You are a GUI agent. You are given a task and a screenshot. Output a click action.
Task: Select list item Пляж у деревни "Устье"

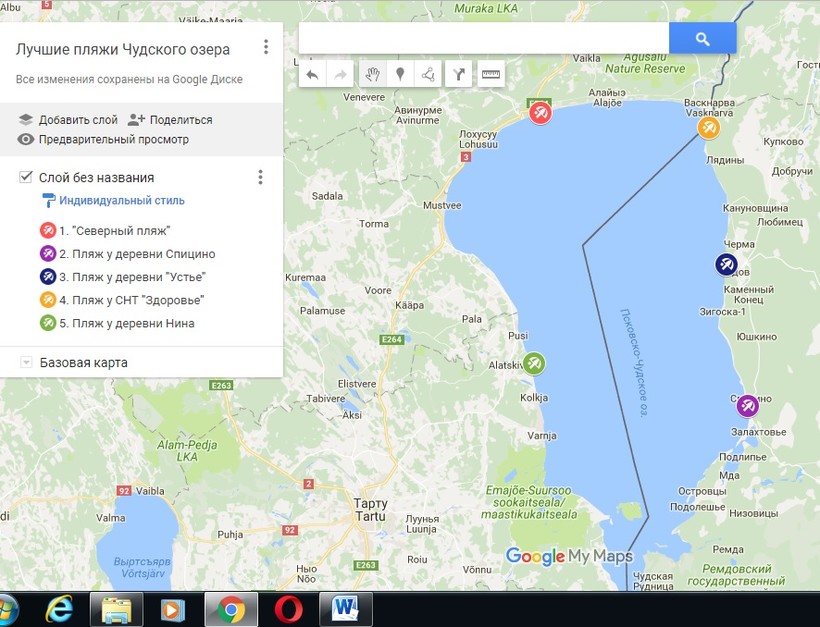tap(132, 277)
